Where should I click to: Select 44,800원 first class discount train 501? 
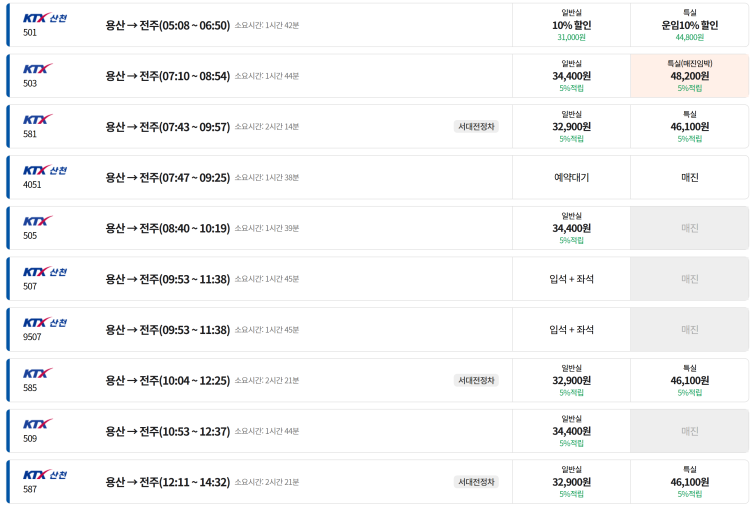[x=689, y=25]
